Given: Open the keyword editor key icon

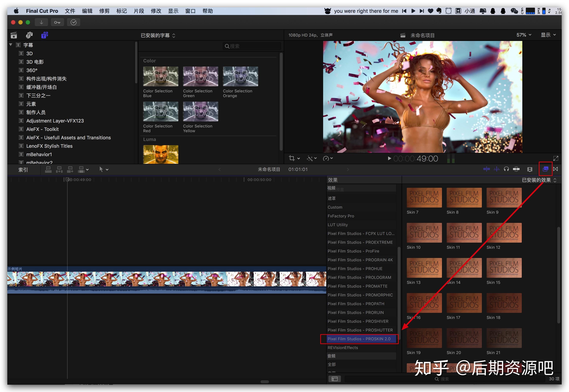Looking at the screenshot, I should click(57, 22).
